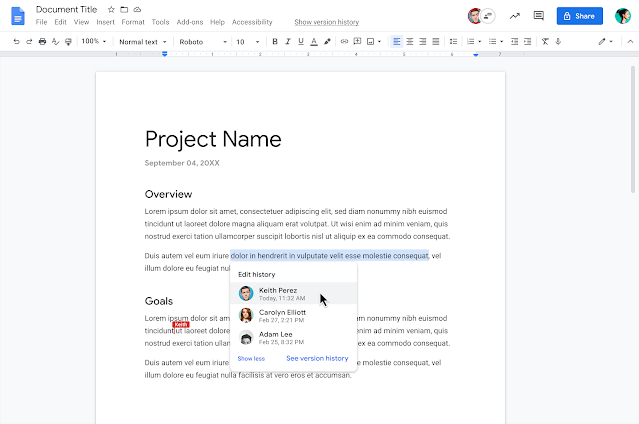Click the voice typing microphone icon
The width and height of the screenshot is (639, 424).
[x=558, y=42]
